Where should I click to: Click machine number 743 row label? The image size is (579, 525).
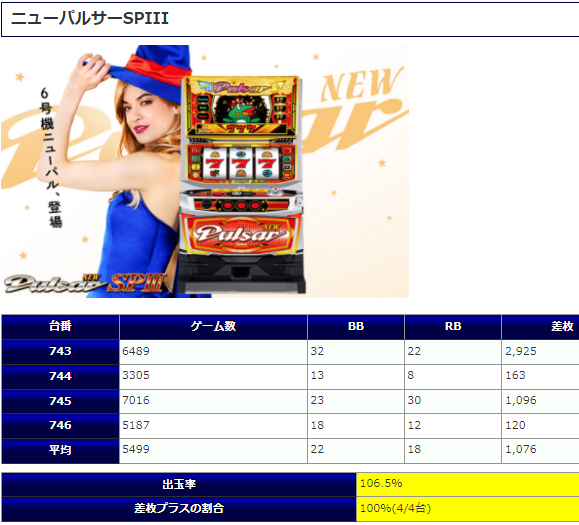60,351
